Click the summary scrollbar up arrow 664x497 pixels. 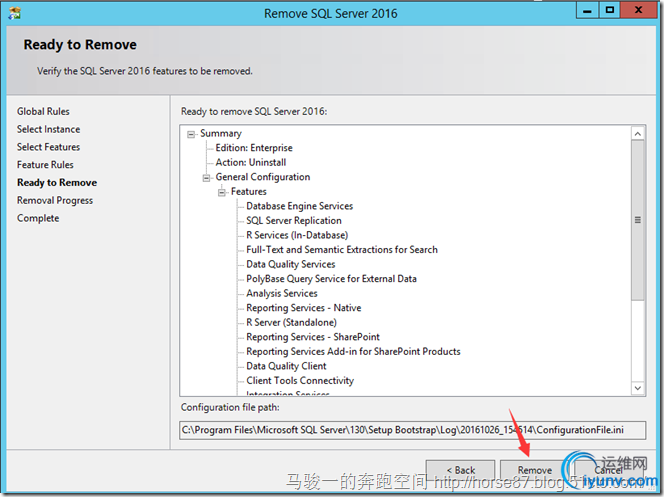(638, 134)
